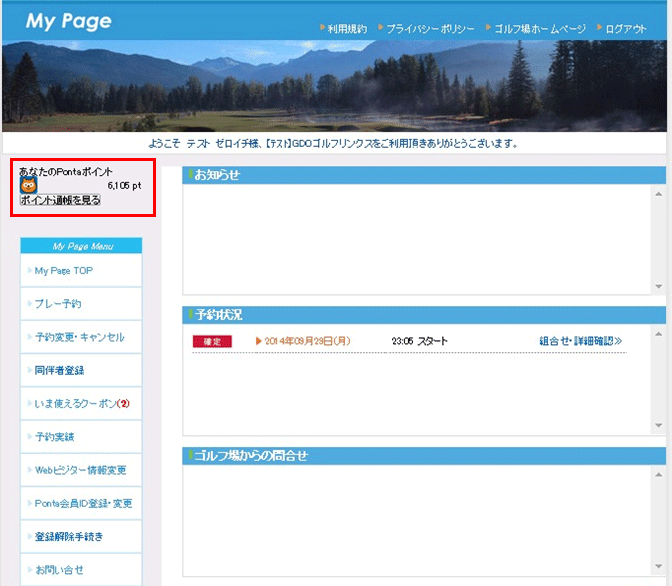This screenshot has height=586, width=672.
Task: Click up arrow of ゴルフ場からの問合せ scrollbar
Action: (x=659, y=475)
